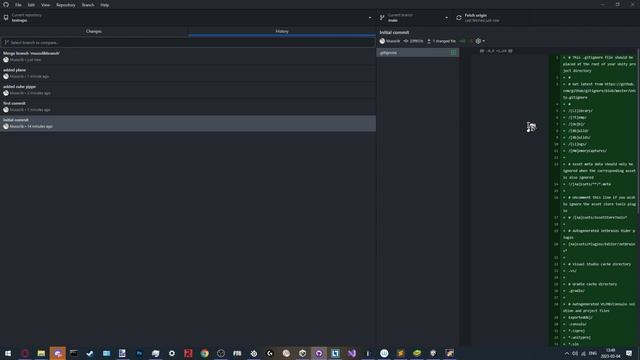Screen dimensions: 640x360
Task: Select the 'added cube pipper' commit
Action: click(188, 90)
